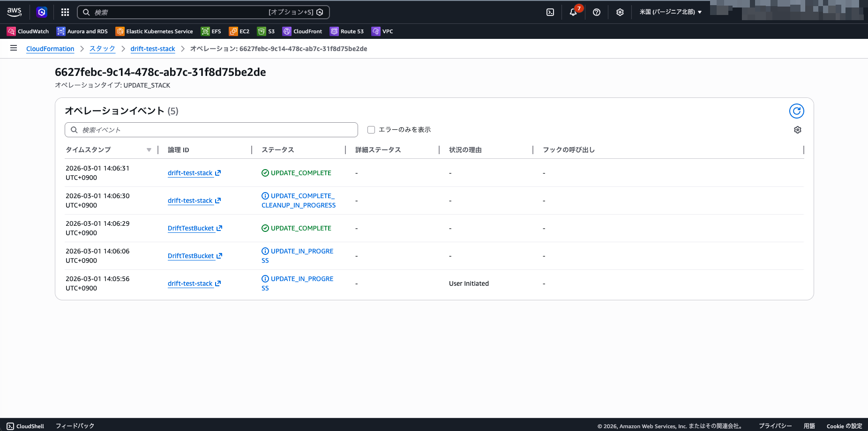Viewport: 868px width, 431px height.
Task: Click the フィードバック footer link
Action: tap(75, 426)
